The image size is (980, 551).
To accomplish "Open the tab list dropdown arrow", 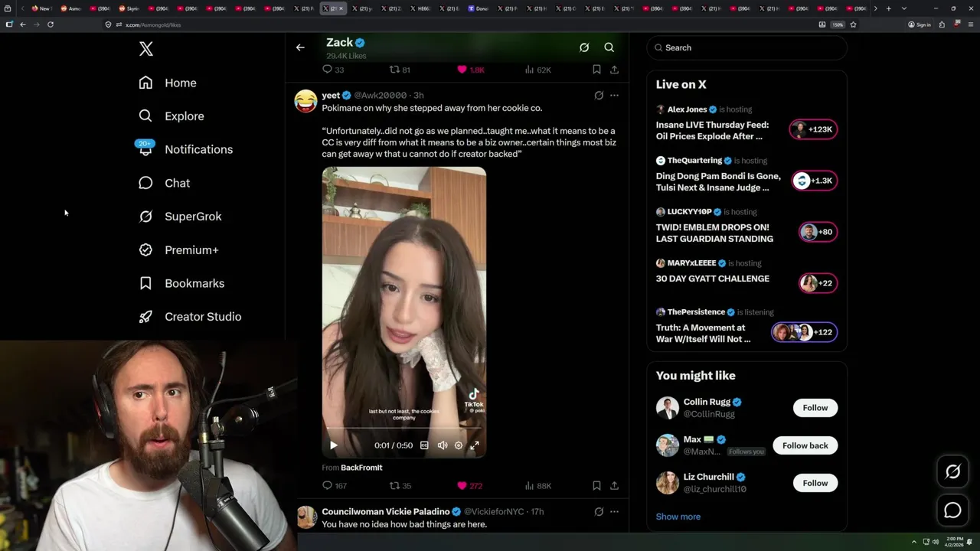I will click(x=904, y=8).
